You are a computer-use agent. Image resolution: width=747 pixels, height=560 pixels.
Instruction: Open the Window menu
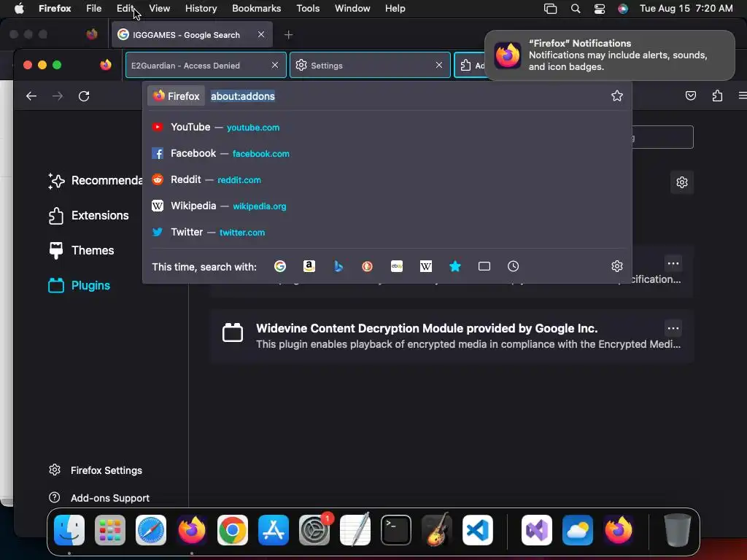[x=352, y=8]
